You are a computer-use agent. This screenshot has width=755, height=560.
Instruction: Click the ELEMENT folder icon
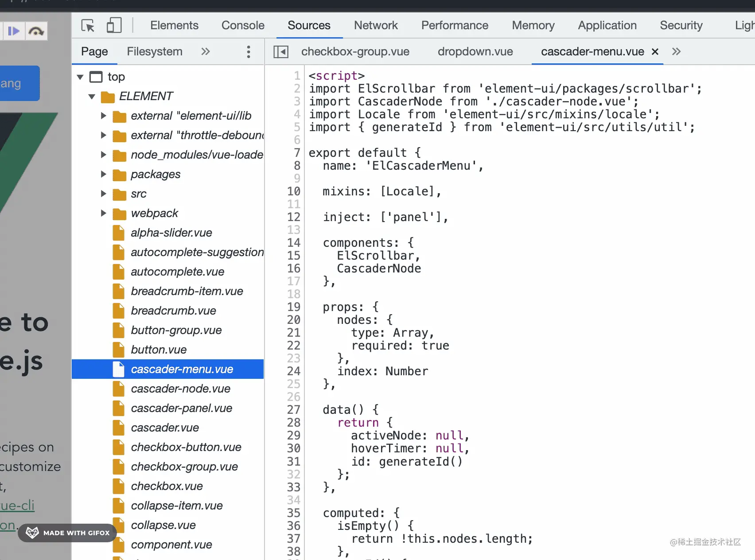(x=108, y=97)
